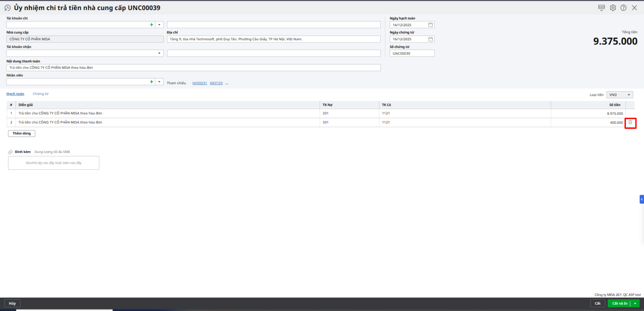Select the Hạch toán tab
The height and width of the screenshot is (311, 644).
click(15, 94)
